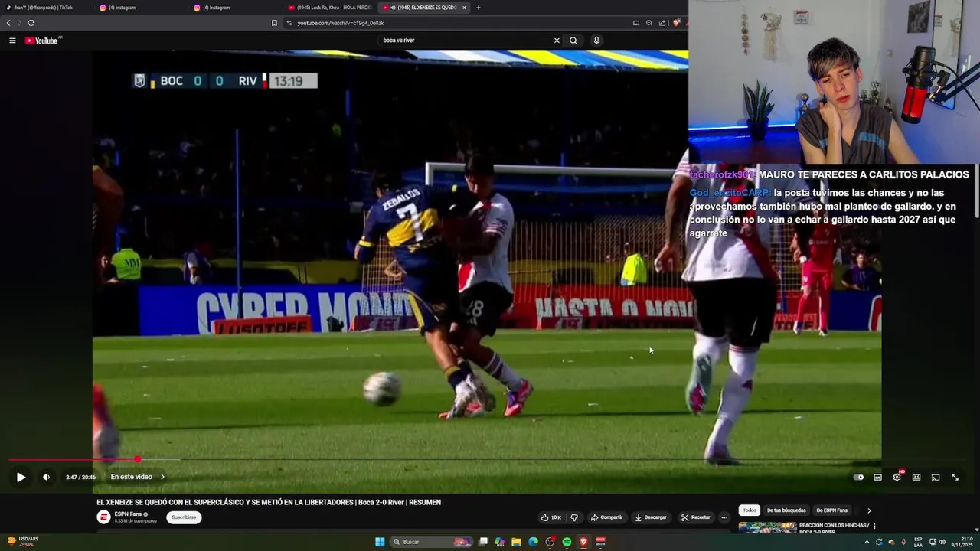Viewport: 980px width, 551px height.
Task: Share this page from the address bar
Action: click(662, 23)
